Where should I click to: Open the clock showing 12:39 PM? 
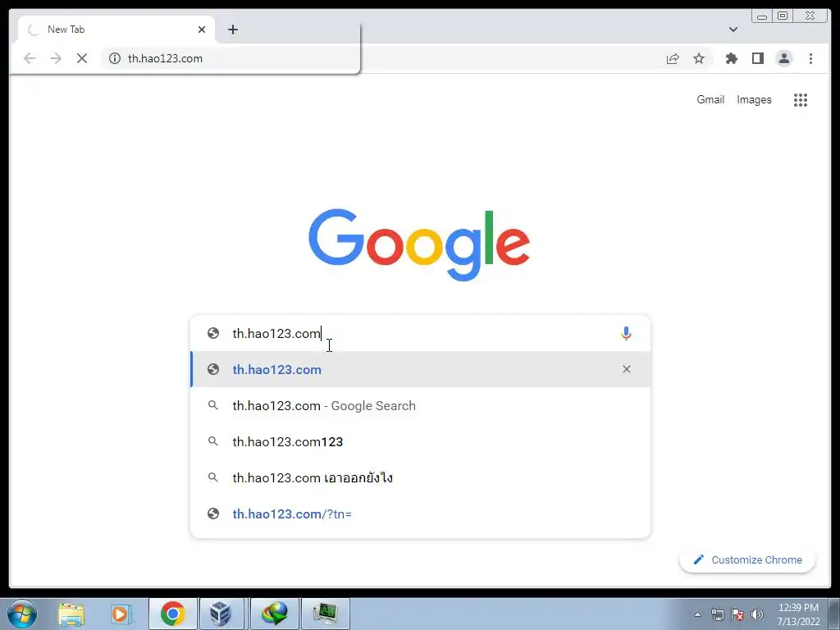click(x=798, y=614)
